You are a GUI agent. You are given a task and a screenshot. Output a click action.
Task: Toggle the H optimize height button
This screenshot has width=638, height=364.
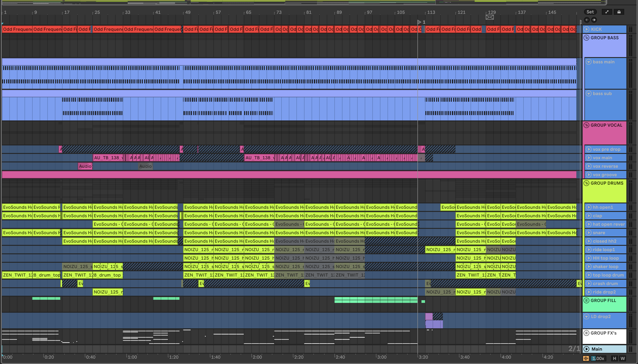point(614,358)
